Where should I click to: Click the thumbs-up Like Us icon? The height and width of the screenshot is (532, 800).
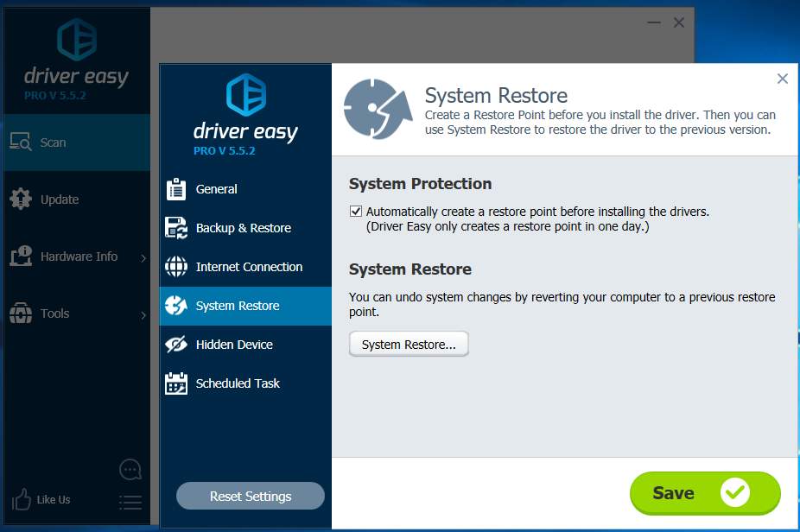click(x=21, y=499)
